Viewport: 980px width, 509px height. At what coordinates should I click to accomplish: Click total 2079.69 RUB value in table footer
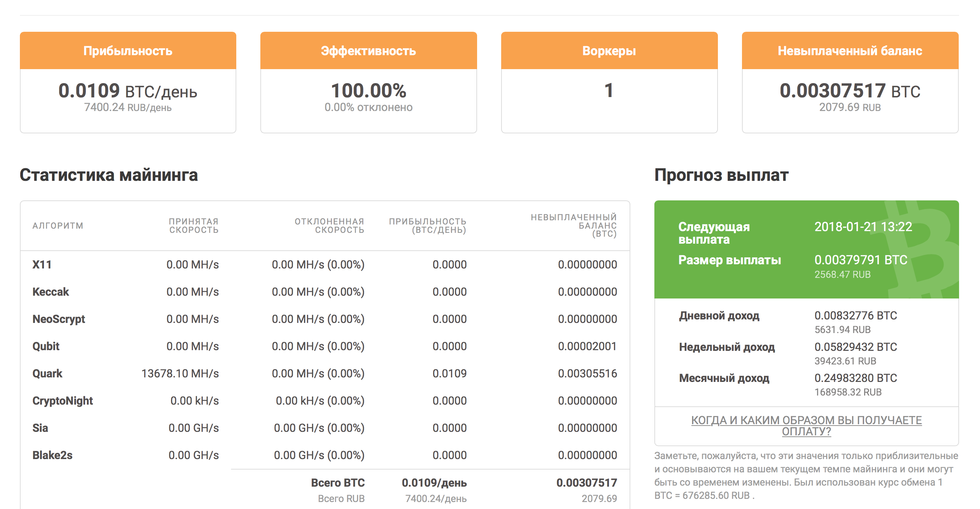pyautogui.click(x=599, y=499)
